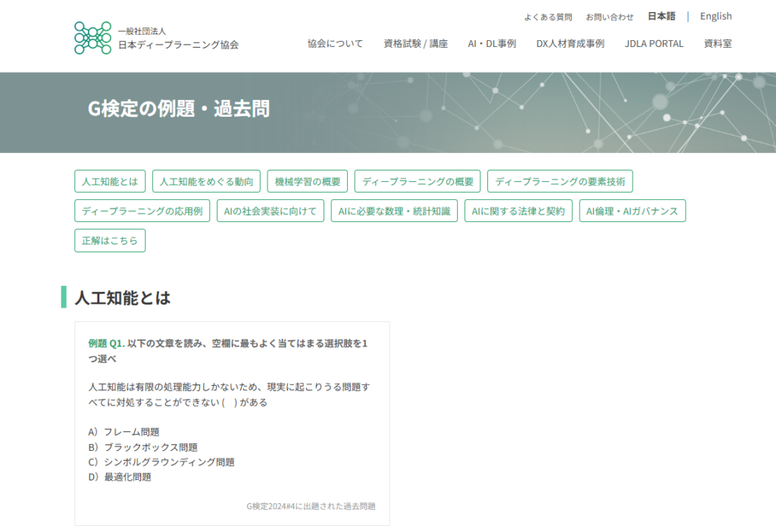776x532 pixels.
Task: Open the 資料室 menu
Action: [x=717, y=44]
